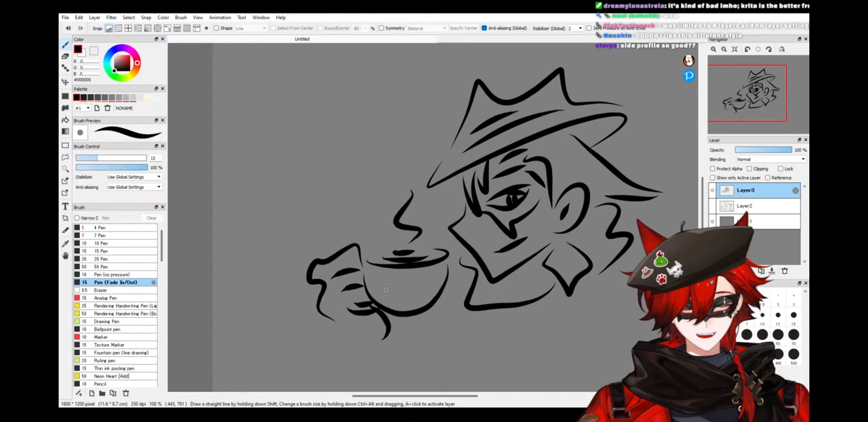Click the Clear button in Brush panel
Viewport: 868px width, 422px height.
(151, 218)
